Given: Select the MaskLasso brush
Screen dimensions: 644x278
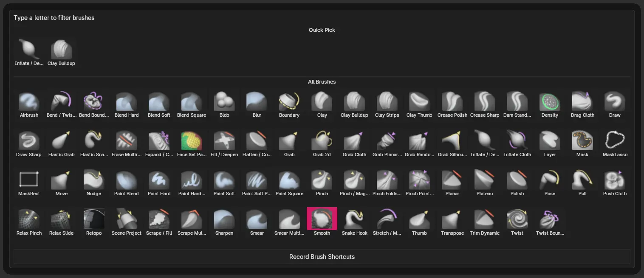Looking at the screenshot, I should (615, 144).
